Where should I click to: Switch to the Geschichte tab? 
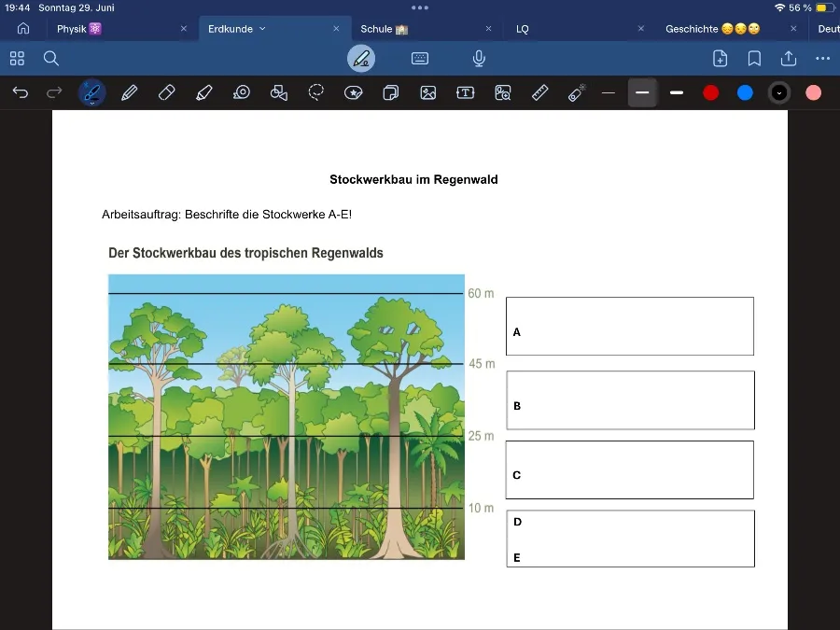coord(712,29)
